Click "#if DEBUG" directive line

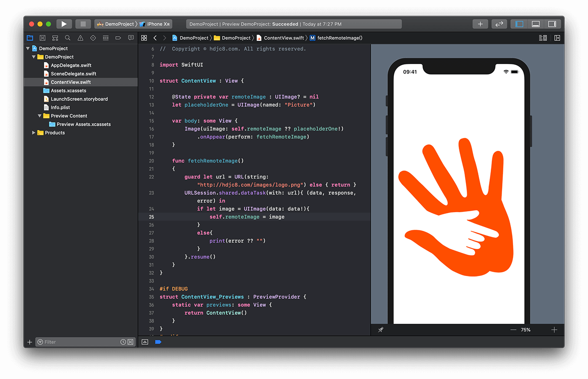174,289
